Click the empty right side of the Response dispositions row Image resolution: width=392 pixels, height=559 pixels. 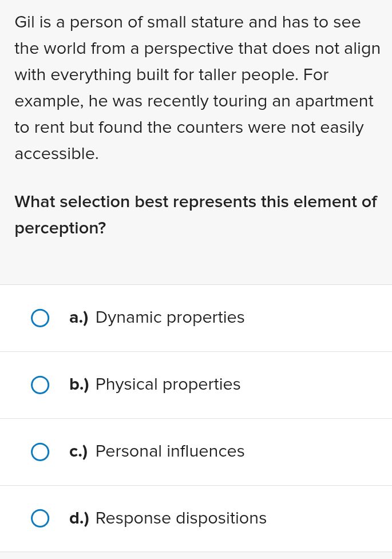click(328, 518)
